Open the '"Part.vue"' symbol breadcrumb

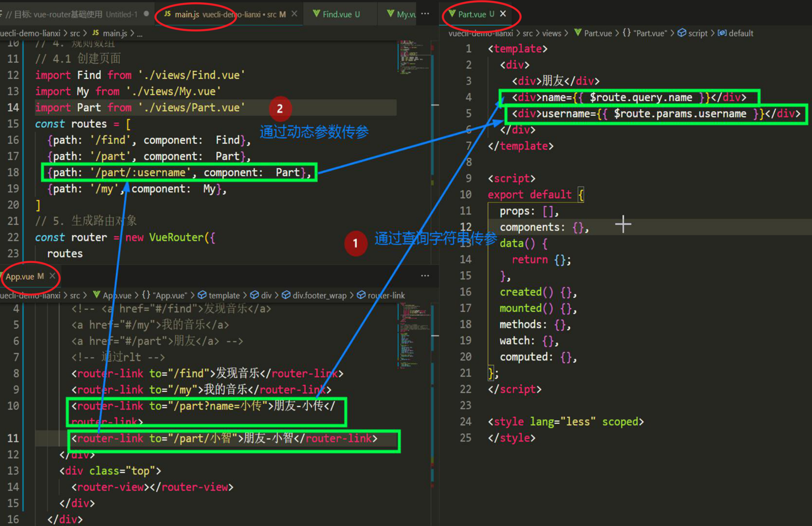coord(650,34)
